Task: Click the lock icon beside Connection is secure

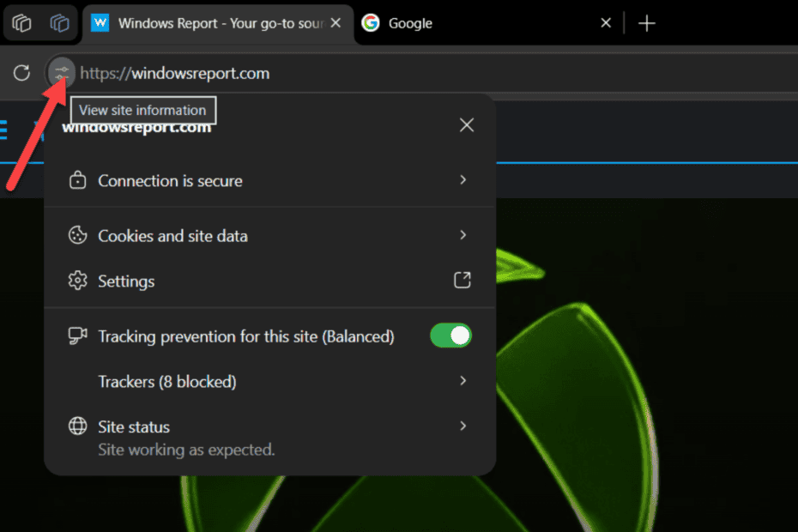Action: coord(77,180)
